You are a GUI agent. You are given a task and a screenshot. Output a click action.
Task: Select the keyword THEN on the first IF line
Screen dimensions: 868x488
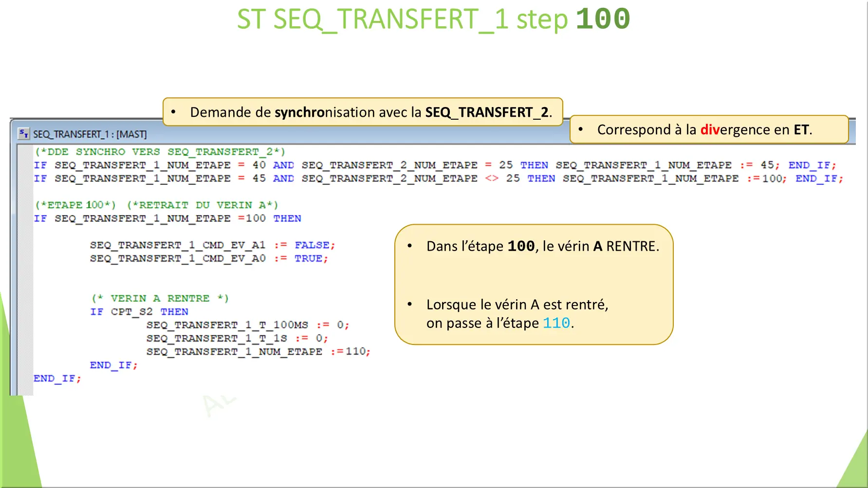tap(534, 165)
